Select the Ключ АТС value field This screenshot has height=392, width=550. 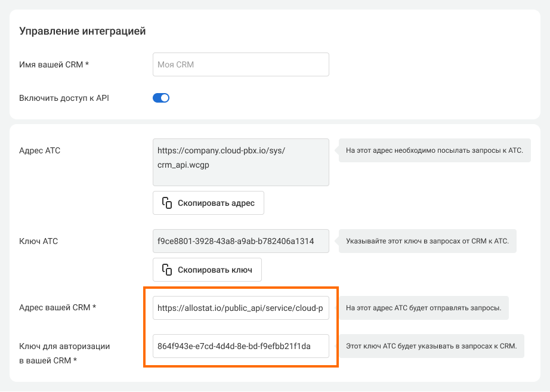[240, 242]
